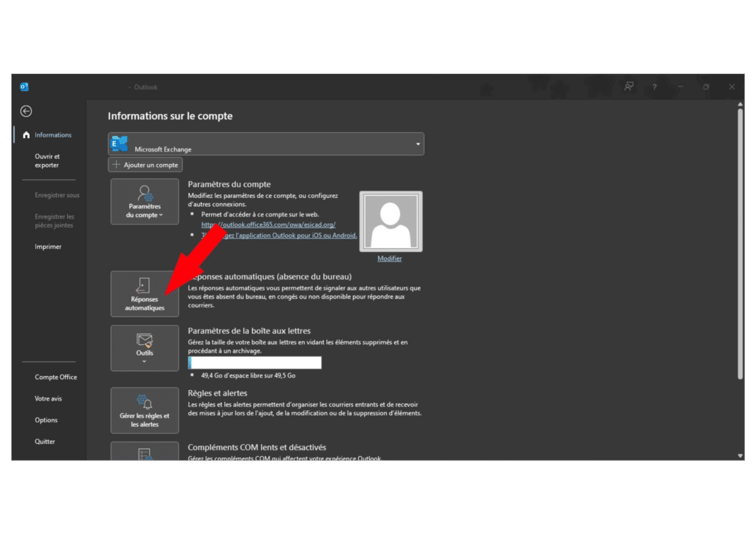Open Votre avis
Screen dimensions: 756x535
tap(48, 398)
